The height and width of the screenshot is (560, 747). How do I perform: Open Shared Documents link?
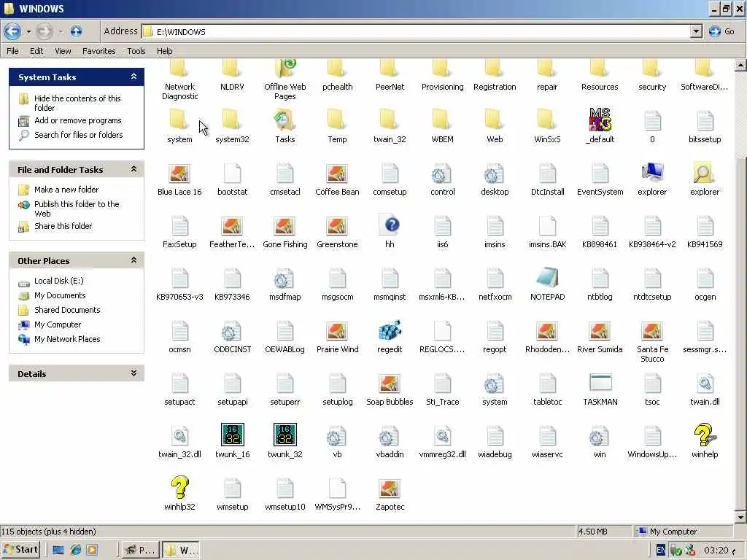pyautogui.click(x=67, y=310)
